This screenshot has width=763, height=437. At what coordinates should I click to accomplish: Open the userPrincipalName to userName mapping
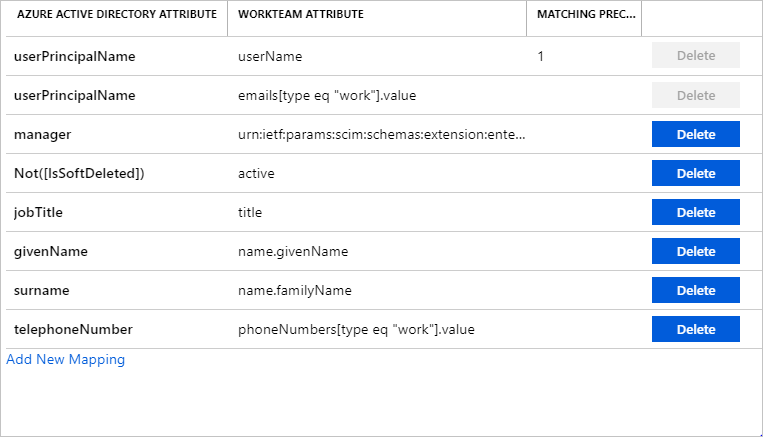74,56
